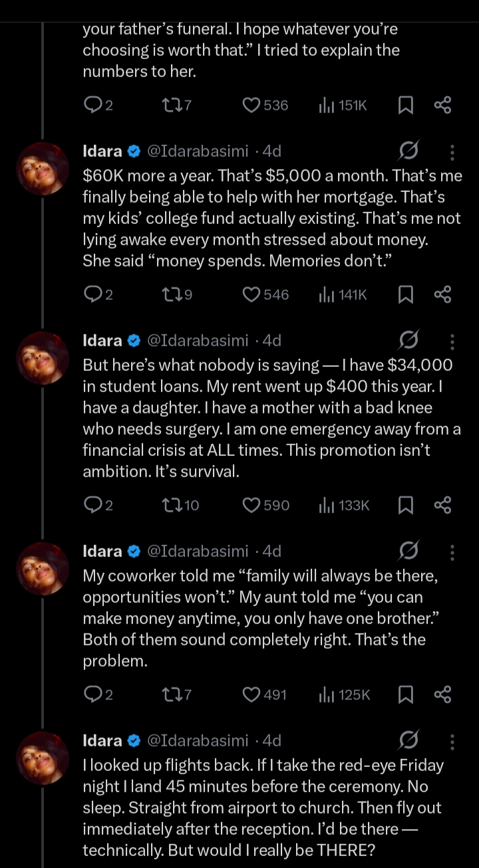Screen dimensions: 479x868
Task: Tap Idara's avatar on "My coworker" post
Action: (x=43, y=568)
